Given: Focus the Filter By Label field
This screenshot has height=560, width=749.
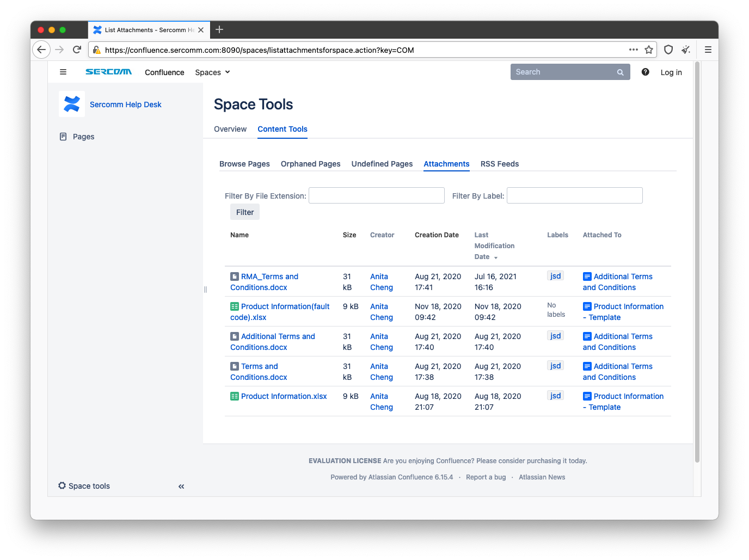Looking at the screenshot, I should (575, 195).
